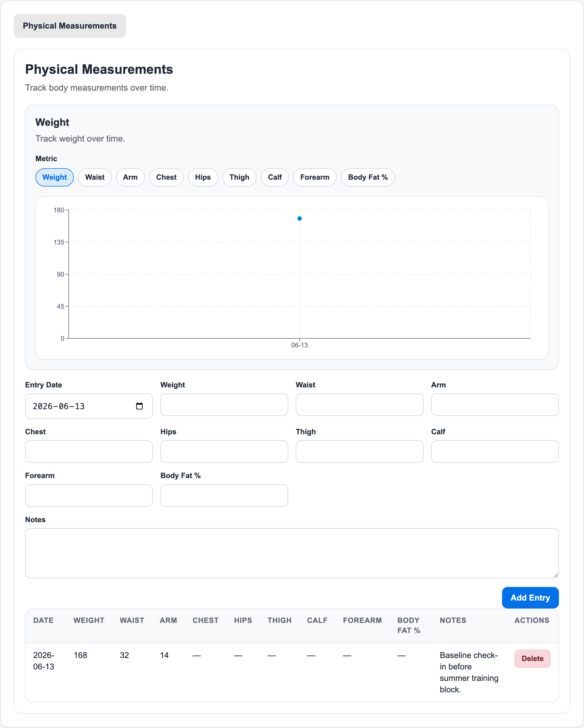Click the Entry Date field
This screenshot has width=584, height=728.
[89, 406]
